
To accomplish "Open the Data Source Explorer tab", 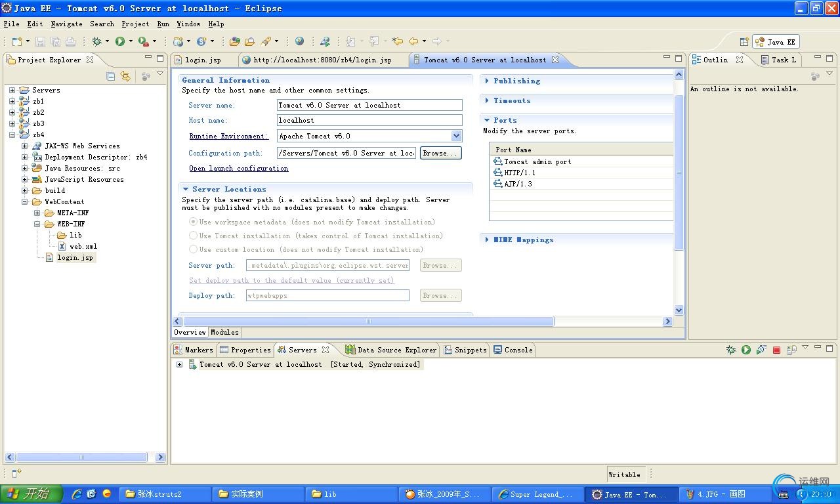I will [x=390, y=350].
